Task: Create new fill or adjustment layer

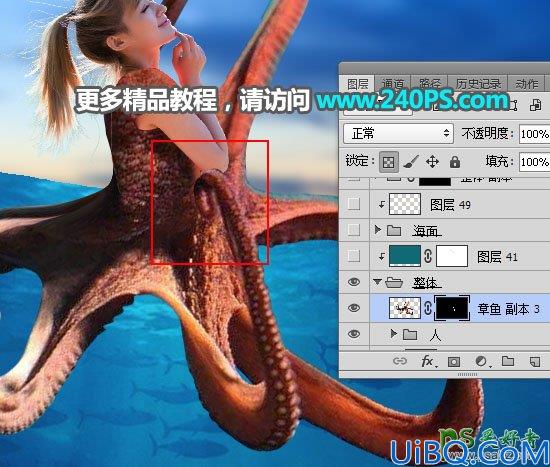Action: [x=481, y=361]
